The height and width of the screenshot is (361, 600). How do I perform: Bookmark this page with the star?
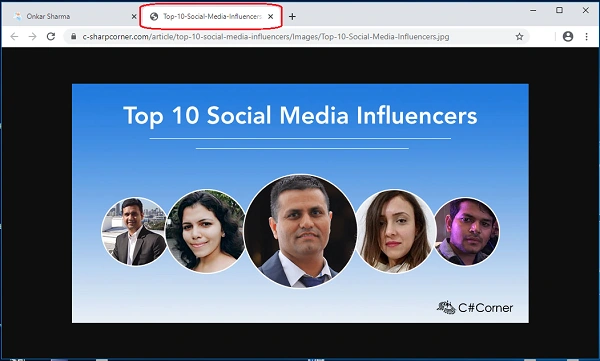coord(519,37)
